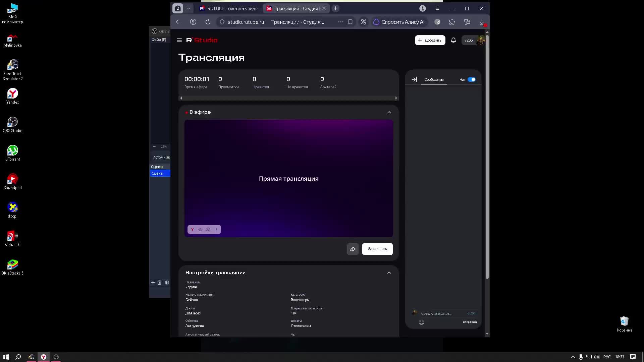This screenshot has width=644, height=362.
Task: Open the tab group counter showing 2
Action: tap(178, 8)
